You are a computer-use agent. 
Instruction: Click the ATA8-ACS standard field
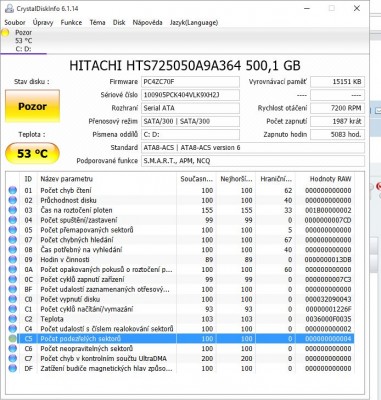coord(253,148)
